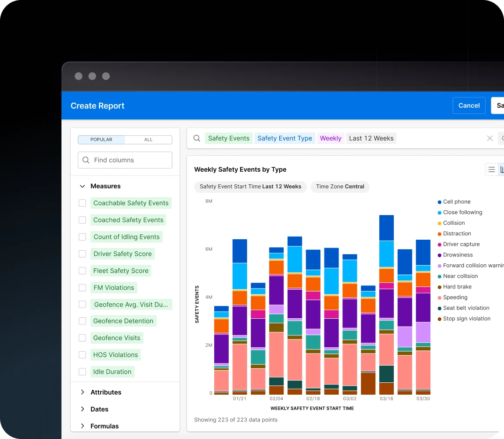Click the first window control dot

[79, 76]
